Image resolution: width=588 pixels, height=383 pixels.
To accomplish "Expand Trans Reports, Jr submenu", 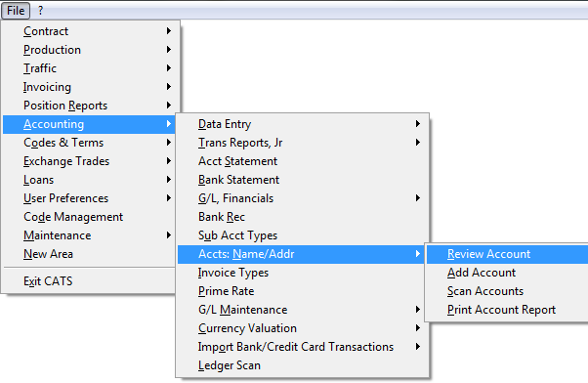I will pyautogui.click(x=302, y=143).
